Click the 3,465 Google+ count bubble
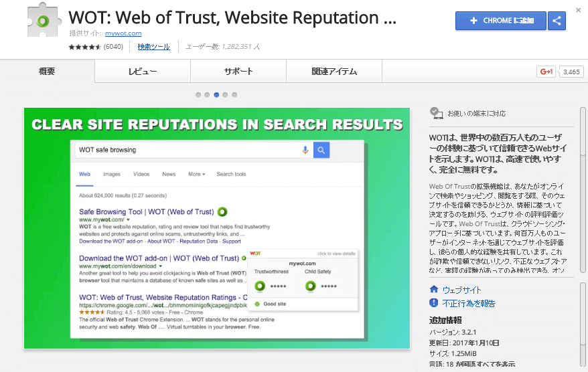 (x=571, y=72)
